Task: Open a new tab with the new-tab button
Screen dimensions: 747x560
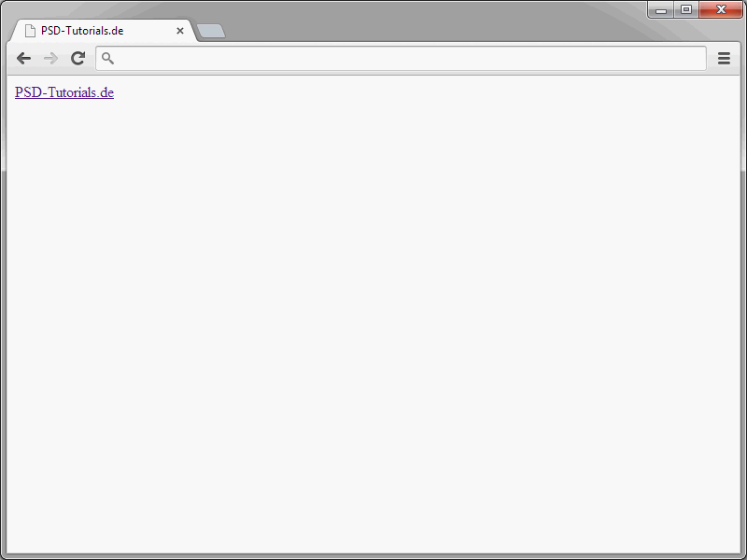Action: coord(211,31)
